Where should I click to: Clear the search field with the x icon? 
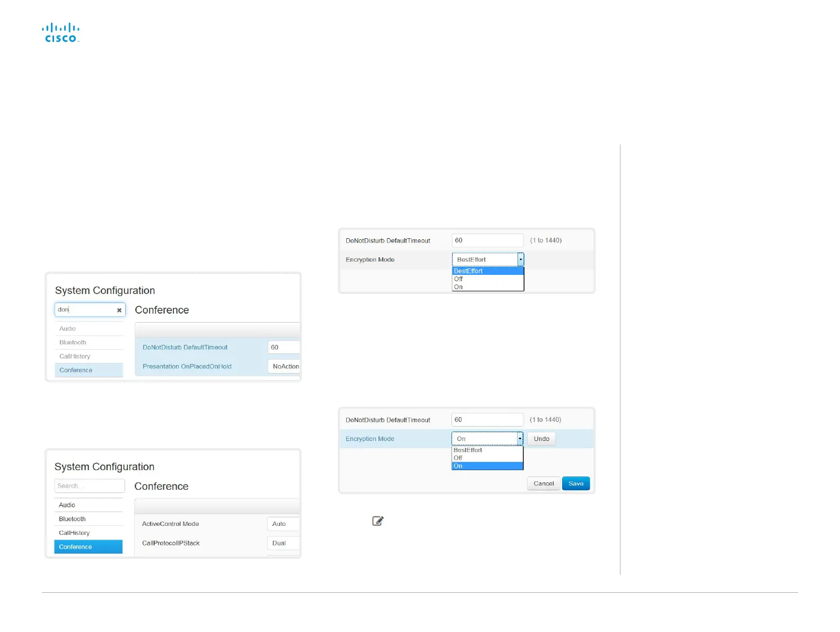(119, 310)
